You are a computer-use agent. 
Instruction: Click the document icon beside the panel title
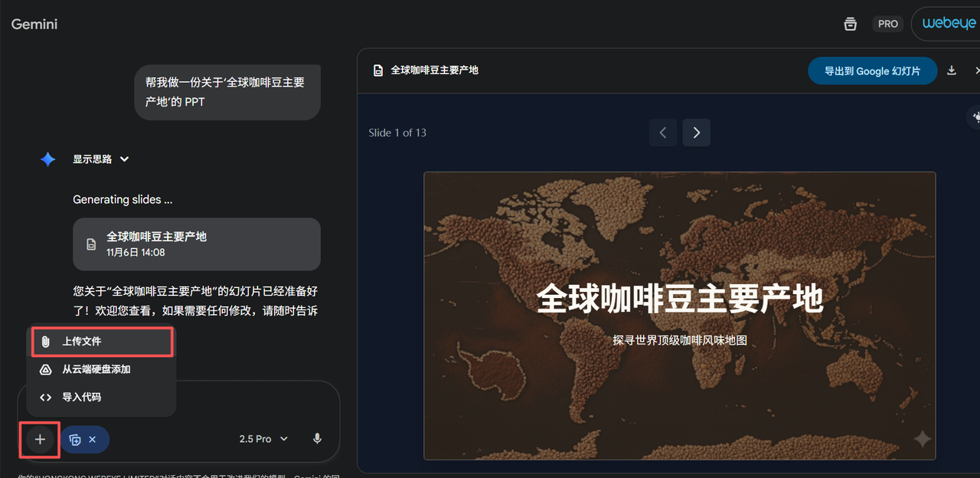pyautogui.click(x=378, y=70)
